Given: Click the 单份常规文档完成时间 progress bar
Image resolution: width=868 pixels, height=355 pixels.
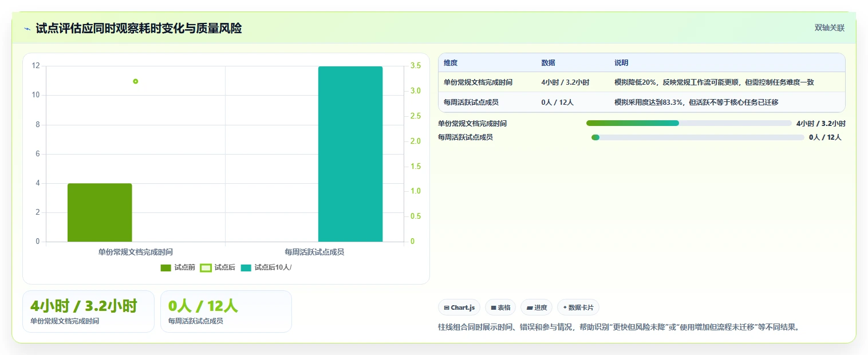Looking at the screenshot, I should point(689,123).
